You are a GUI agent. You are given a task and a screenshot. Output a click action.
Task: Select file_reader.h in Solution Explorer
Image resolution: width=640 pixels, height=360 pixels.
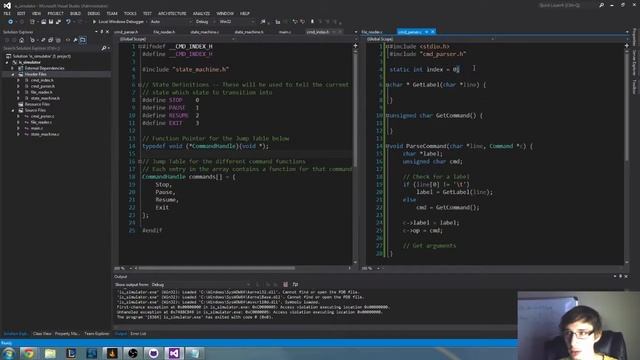tap(42, 92)
